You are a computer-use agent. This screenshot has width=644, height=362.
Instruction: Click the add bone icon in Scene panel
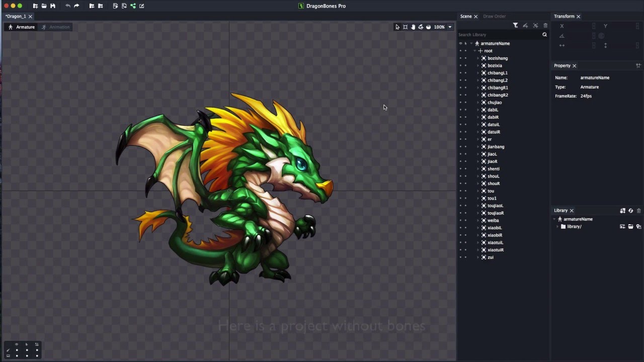point(525,25)
